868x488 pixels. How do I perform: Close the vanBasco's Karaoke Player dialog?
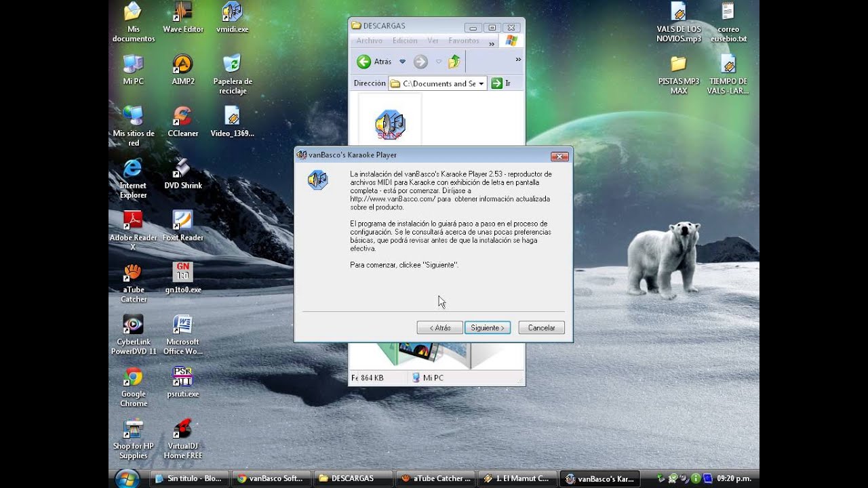click(x=559, y=156)
